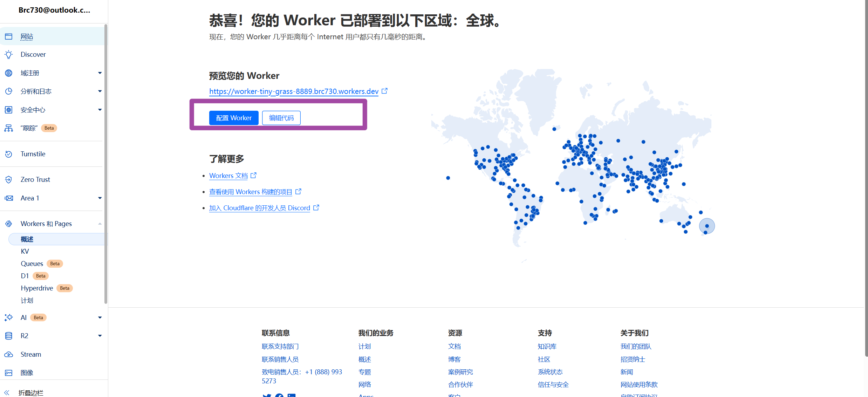The width and height of the screenshot is (868, 397).
Task: Click 联系支持部门 footer link
Action: tap(280, 346)
